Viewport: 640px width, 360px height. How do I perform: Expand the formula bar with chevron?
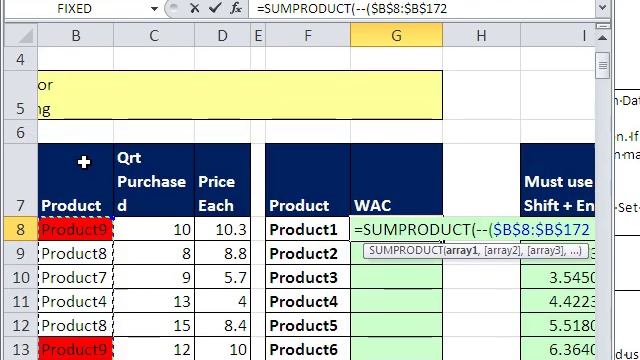click(x=602, y=8)
